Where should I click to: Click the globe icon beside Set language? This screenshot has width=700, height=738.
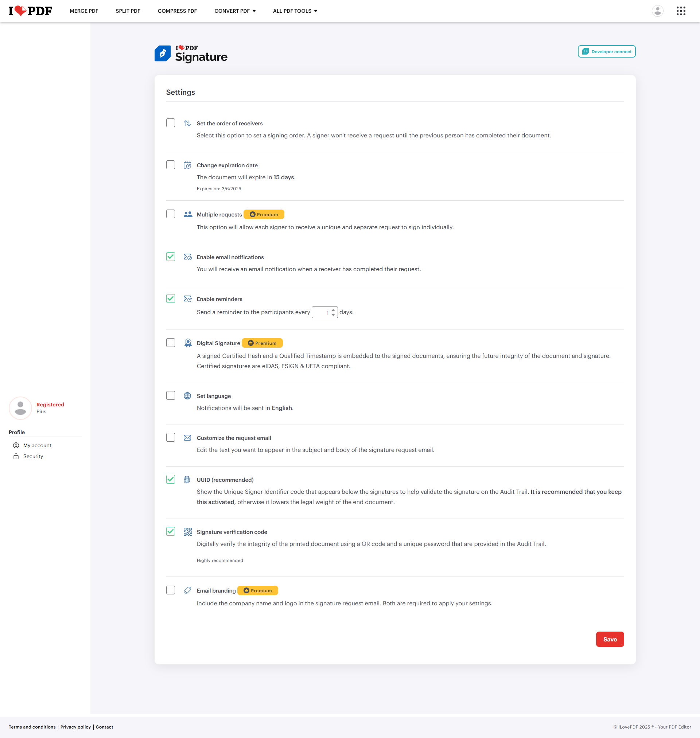[187, 396]
